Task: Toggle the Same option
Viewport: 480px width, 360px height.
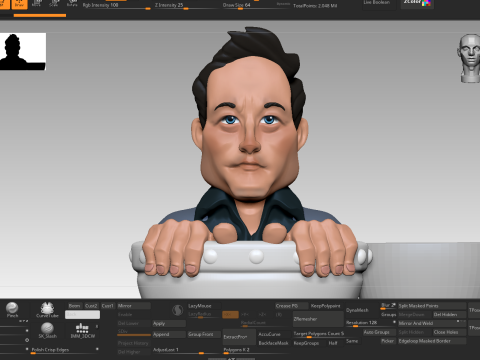Action: click(x=352, y=341)
